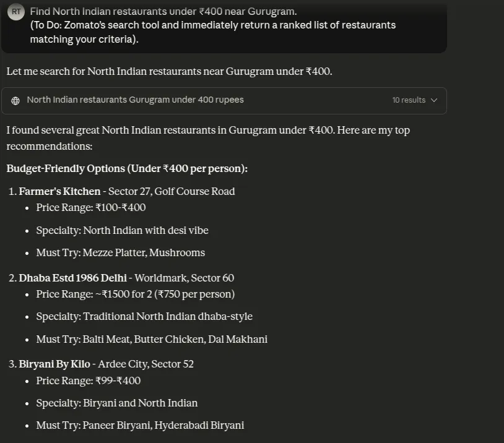Open the North Indian restaurants search query block
The height and width of the screenshot is (443, 504).
click(135, 100)
